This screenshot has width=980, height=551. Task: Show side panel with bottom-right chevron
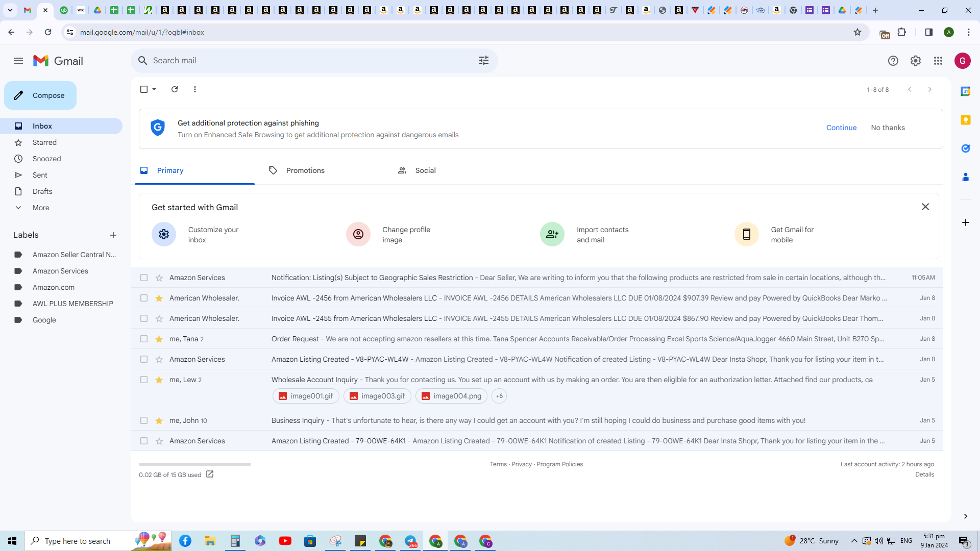(x=966, y=516)
